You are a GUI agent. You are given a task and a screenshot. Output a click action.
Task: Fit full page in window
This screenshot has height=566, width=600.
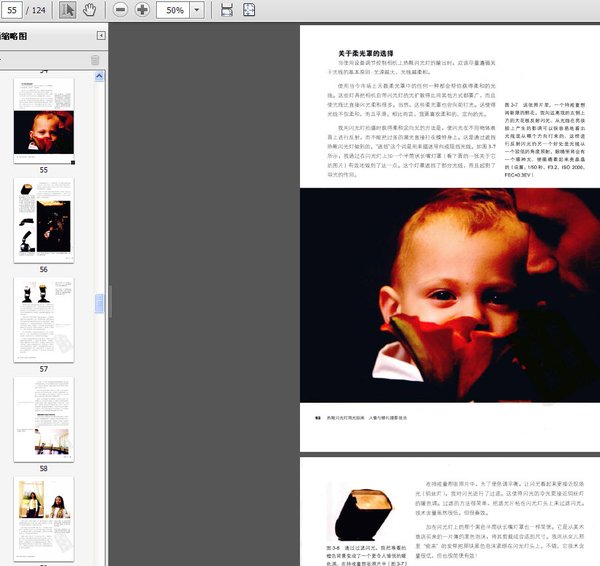[249, 10]
